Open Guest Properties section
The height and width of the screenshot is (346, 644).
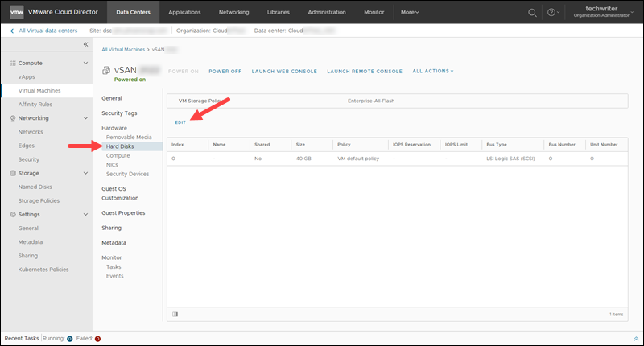(123, 213)
